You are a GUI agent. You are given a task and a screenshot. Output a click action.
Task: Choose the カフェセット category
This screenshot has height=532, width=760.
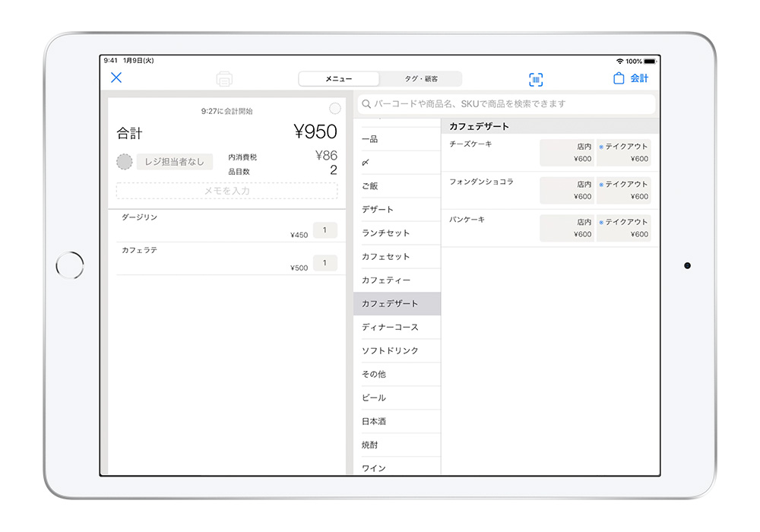tap(397, 257)
